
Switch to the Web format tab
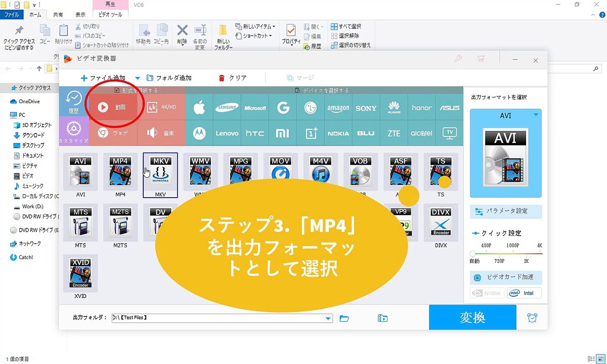[x=113, y=133]
